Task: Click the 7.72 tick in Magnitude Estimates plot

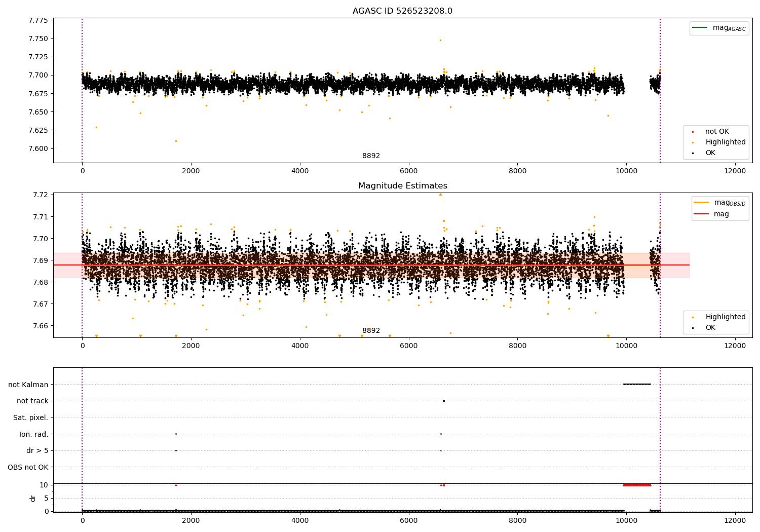Action: (x=40, y=195)
